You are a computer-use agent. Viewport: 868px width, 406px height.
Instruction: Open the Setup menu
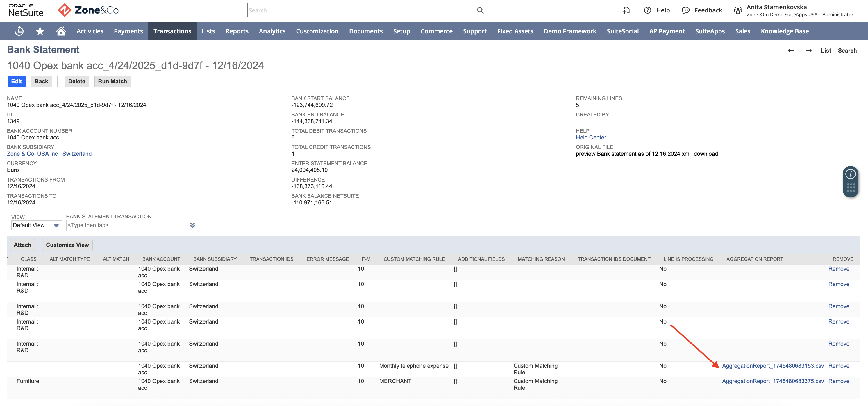coord(401,31)
